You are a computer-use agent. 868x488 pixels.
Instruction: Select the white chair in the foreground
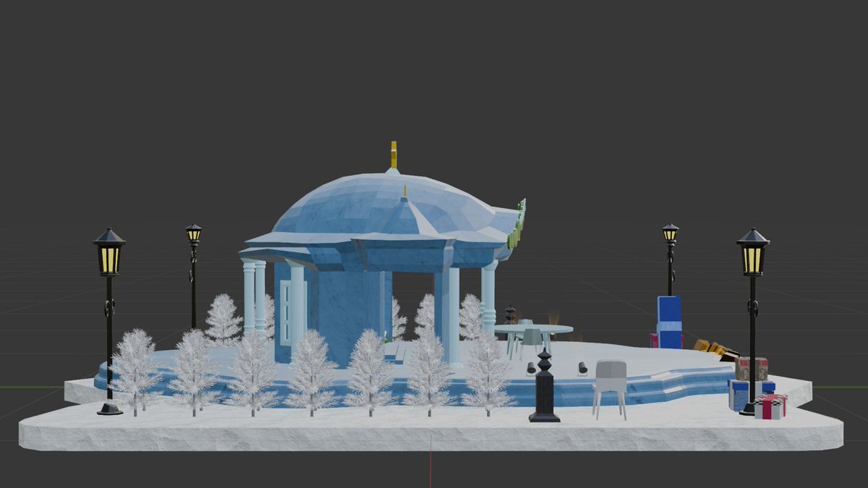(610, 383)
